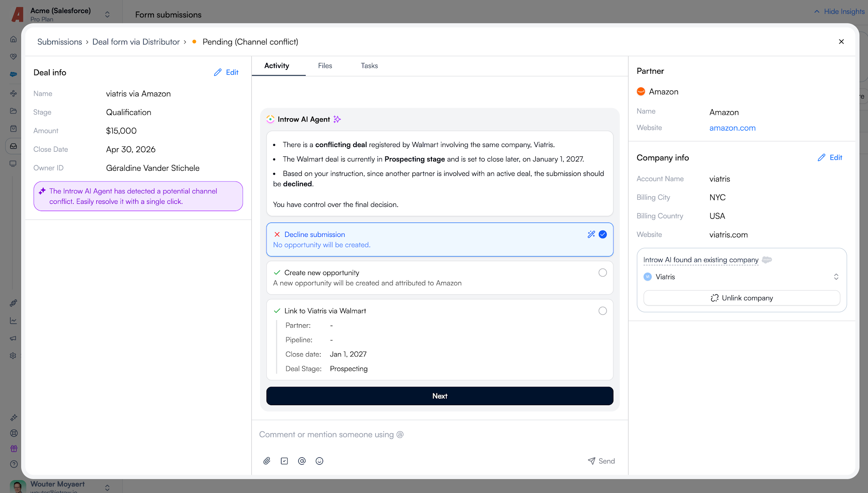
Task: Click the 'USA' billing country value
Action: (x=717, y=216)
